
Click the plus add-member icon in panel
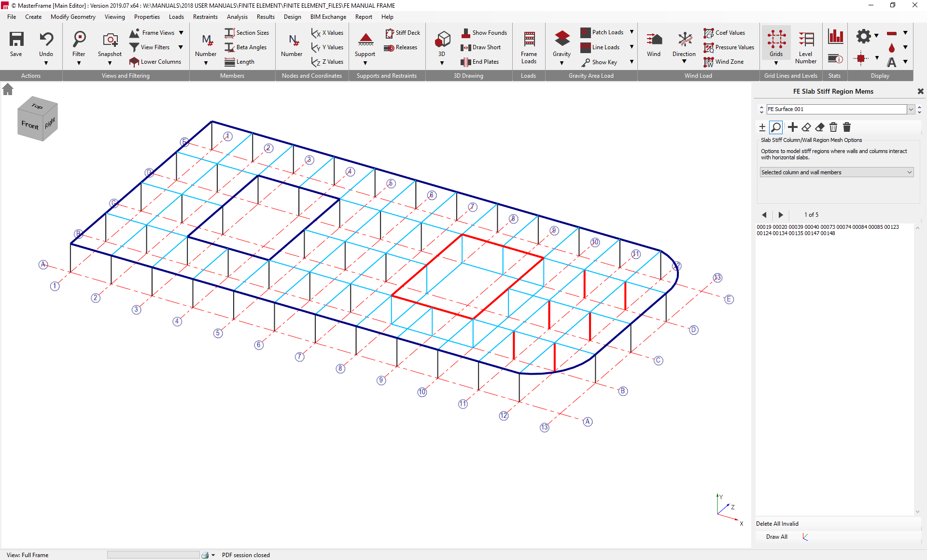point(792,127)
